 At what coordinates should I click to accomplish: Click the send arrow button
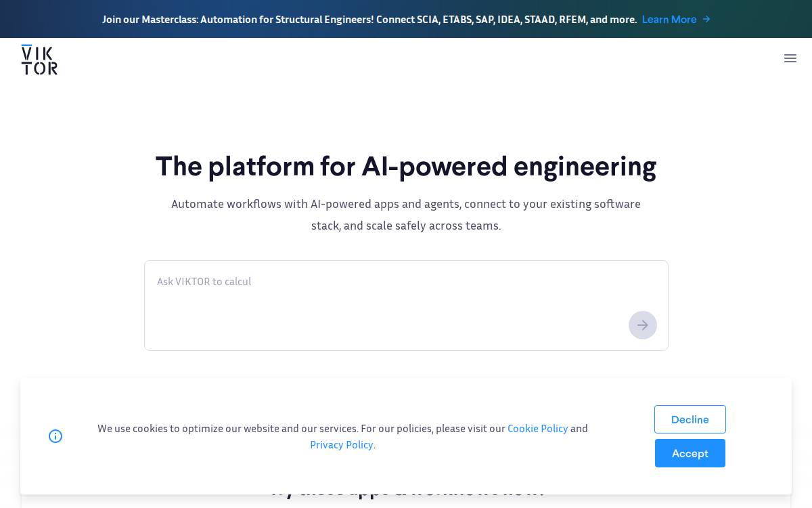(643, 325)
